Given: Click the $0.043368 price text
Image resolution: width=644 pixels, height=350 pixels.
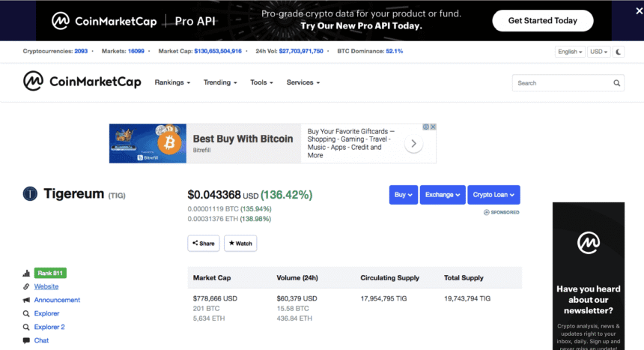Looking at the screenshot, I should tap(214, 195).
